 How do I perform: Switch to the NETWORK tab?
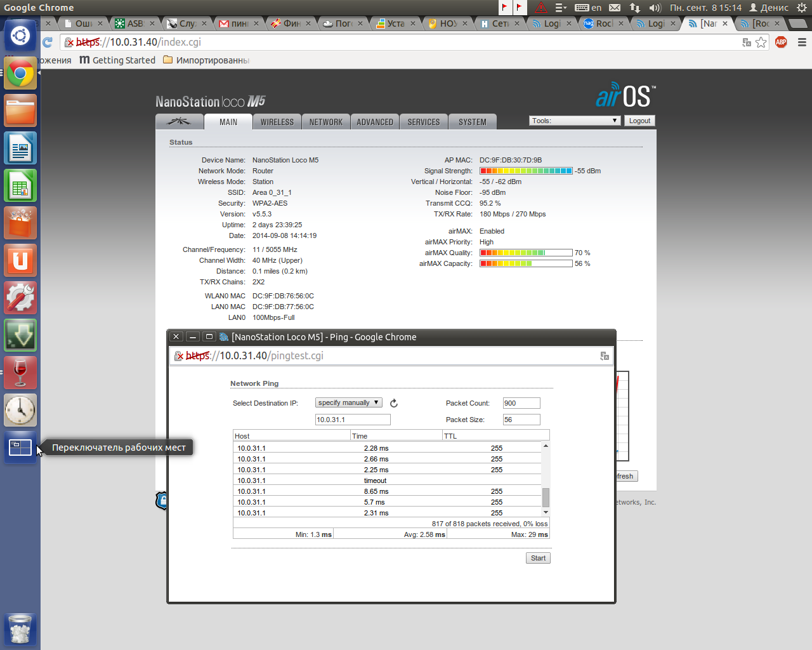point(326,122)
